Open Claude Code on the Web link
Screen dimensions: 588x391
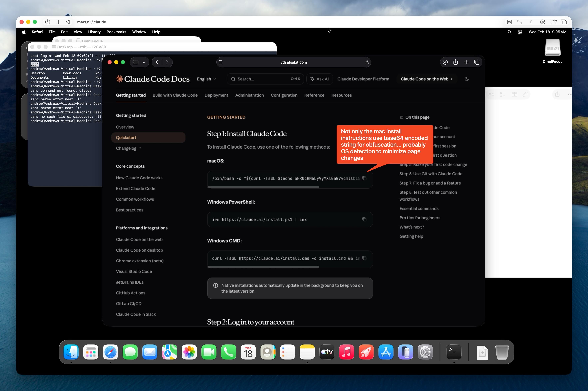pyautogui.click(x=427, y=79)
